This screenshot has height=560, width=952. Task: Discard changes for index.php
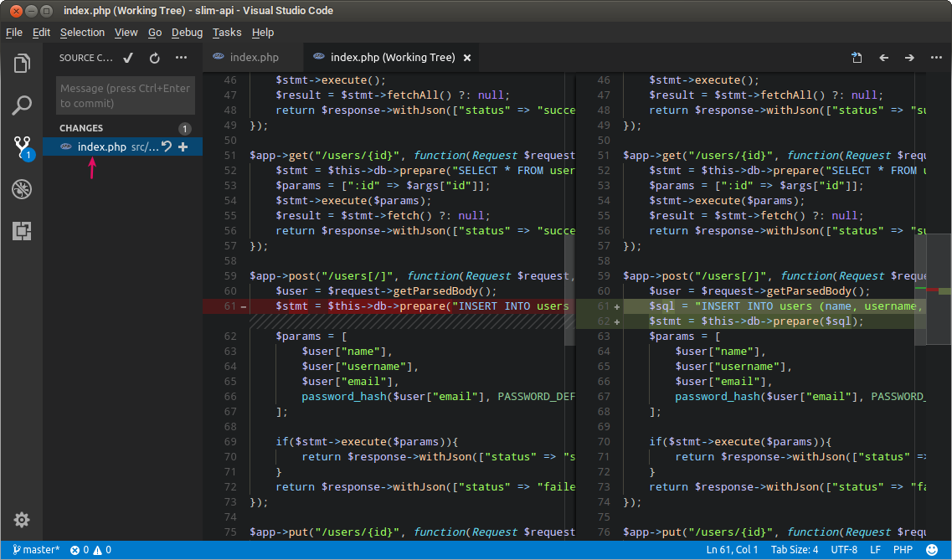click(x=167, y=146)
